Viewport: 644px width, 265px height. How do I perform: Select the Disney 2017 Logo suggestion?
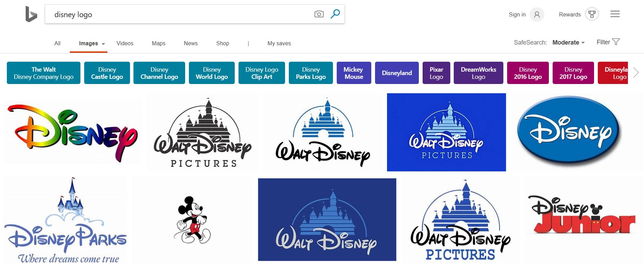point(573,73)
